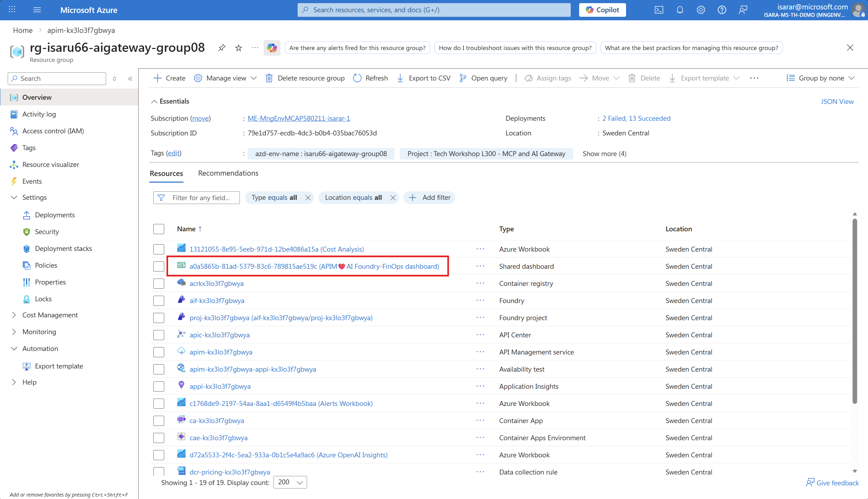Open Access control (IAM) blade

(x=53, y=131)
